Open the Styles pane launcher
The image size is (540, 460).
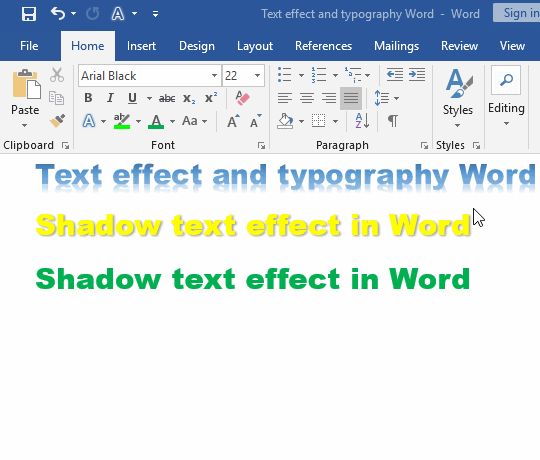[477, 146]
